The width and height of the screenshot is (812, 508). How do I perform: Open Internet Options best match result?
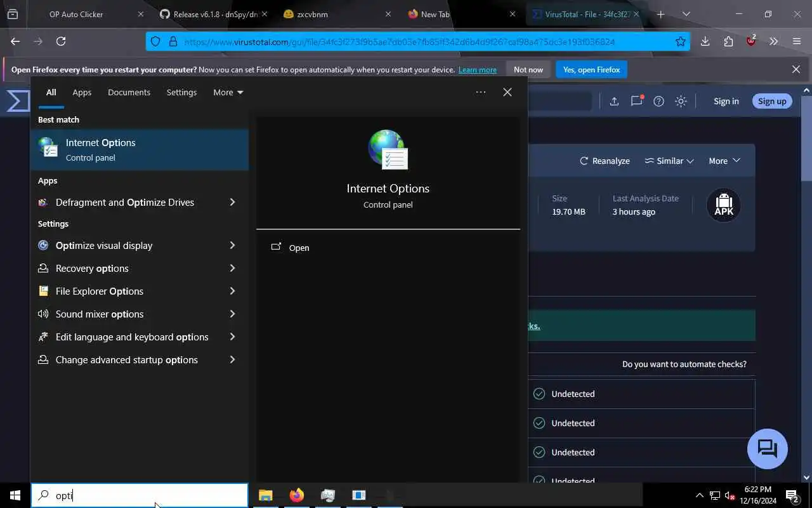point(140,150)
